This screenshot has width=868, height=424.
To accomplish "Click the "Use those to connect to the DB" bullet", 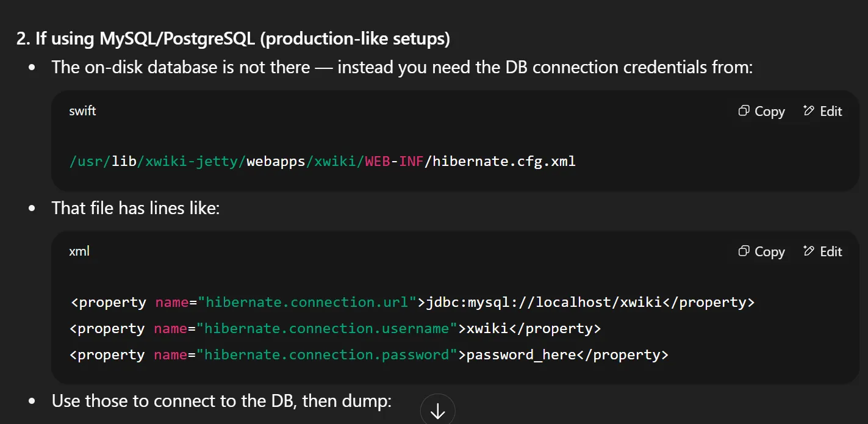I will [x=221, y=401].
